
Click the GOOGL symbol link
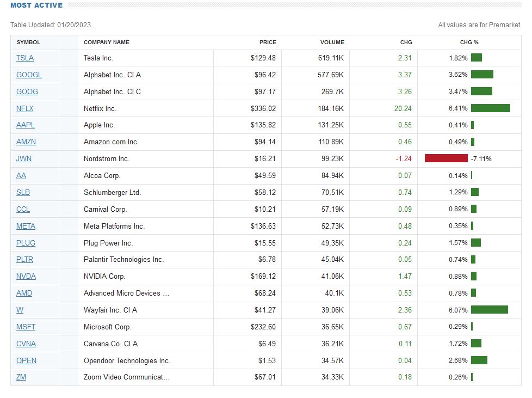(x=29, y=75)
